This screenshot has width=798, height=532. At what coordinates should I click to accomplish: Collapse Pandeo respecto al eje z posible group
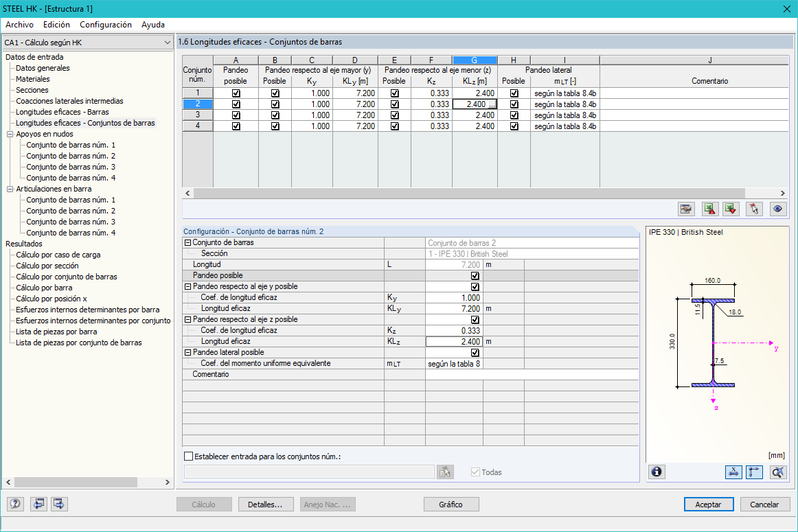(x=187, y=320)
